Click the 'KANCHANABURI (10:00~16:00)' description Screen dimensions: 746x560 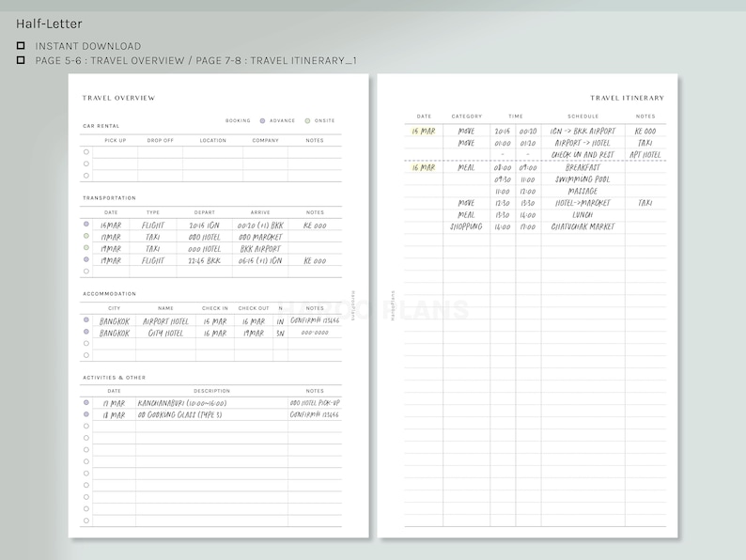(182, 403)
